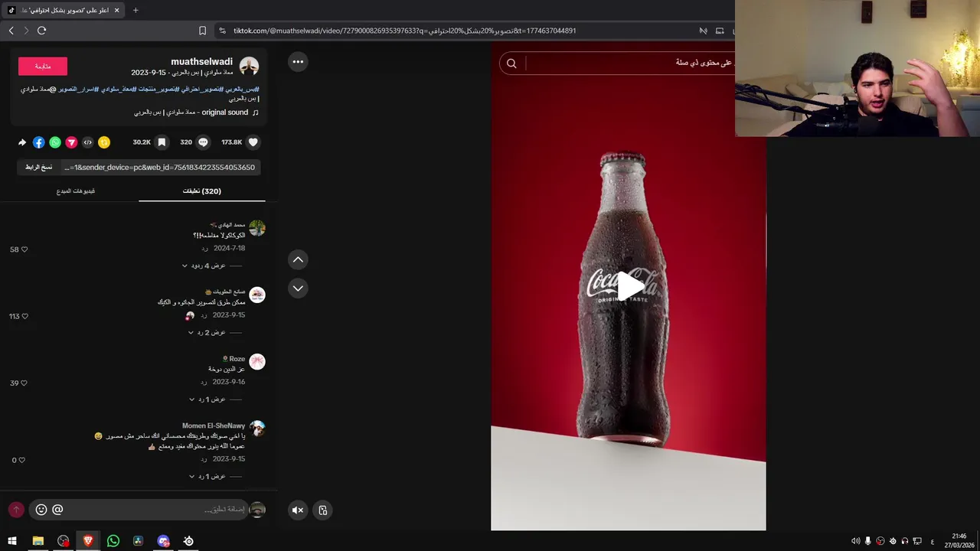
Task: Open the original sound music link
Action: coord(197,112)
